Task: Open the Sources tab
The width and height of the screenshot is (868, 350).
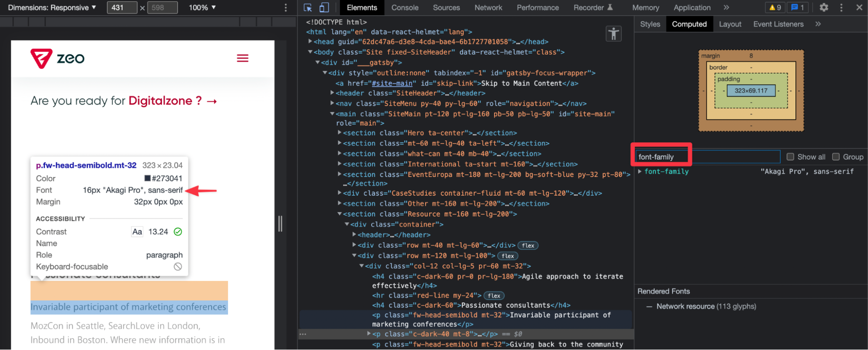Action: 446,7
